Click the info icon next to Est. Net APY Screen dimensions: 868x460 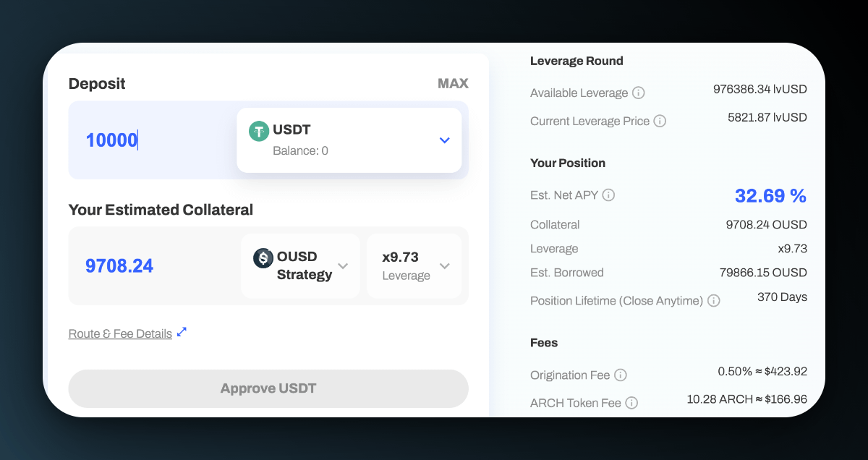tap(608, 195)
